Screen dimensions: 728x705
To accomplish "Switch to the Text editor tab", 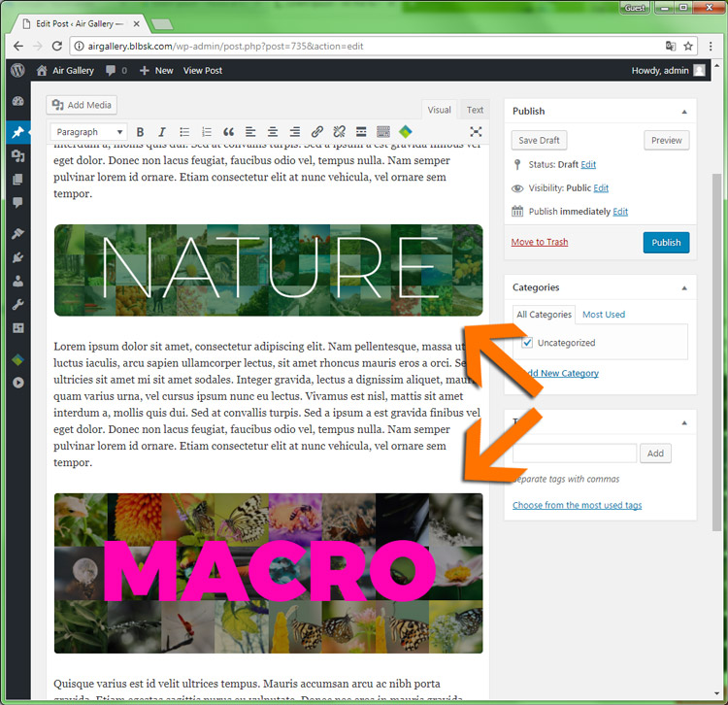I will [x=475, y=110].
